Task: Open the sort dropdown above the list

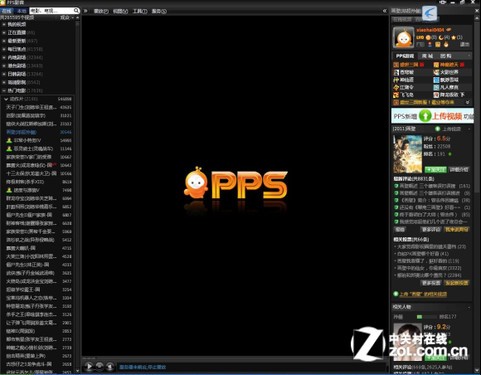Action: [67, 17]
